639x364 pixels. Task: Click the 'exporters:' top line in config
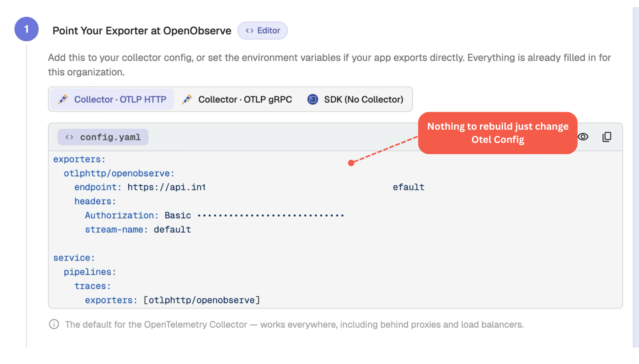point(79,159)
